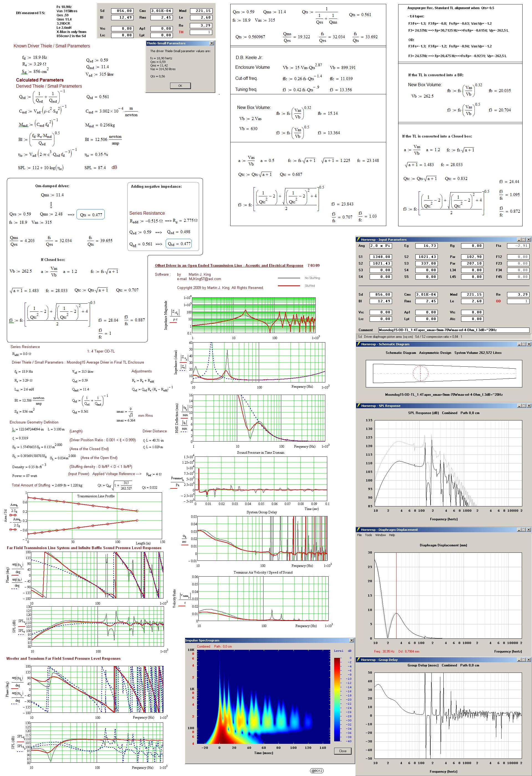Click the Cms field in Hornresp Input Parameters window
532x776 pixels.
(427, 295)
